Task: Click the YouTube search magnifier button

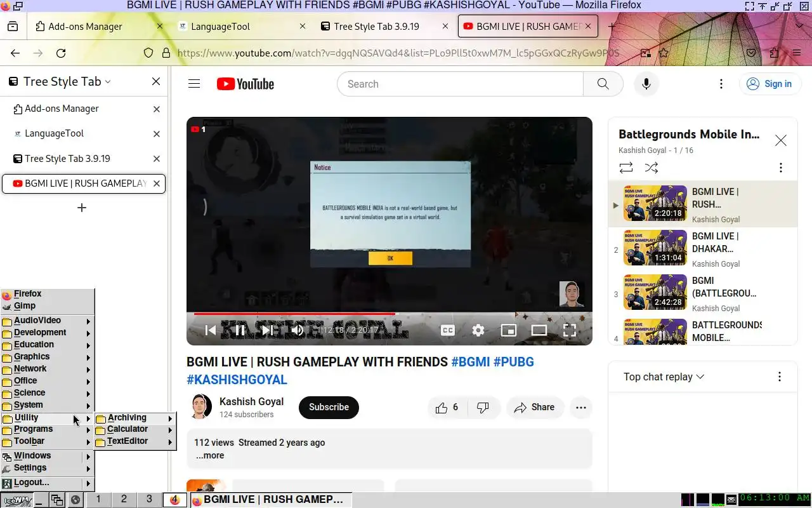Action: (603, 84)
